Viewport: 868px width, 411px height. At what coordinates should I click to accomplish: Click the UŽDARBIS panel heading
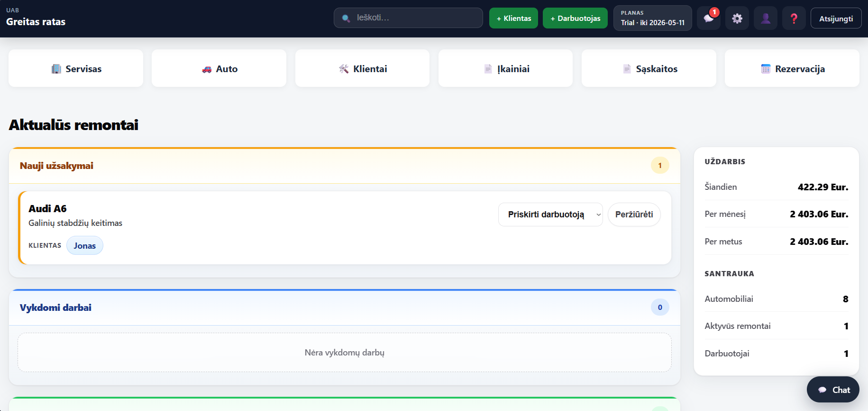tap(725, 161)
